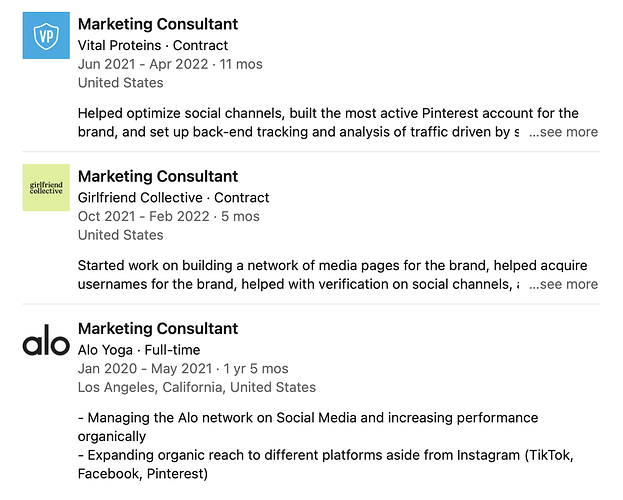Open the Girlfriend Collective company logo
The height and width of the screenshot is (500, 623).
coord(46,188)
